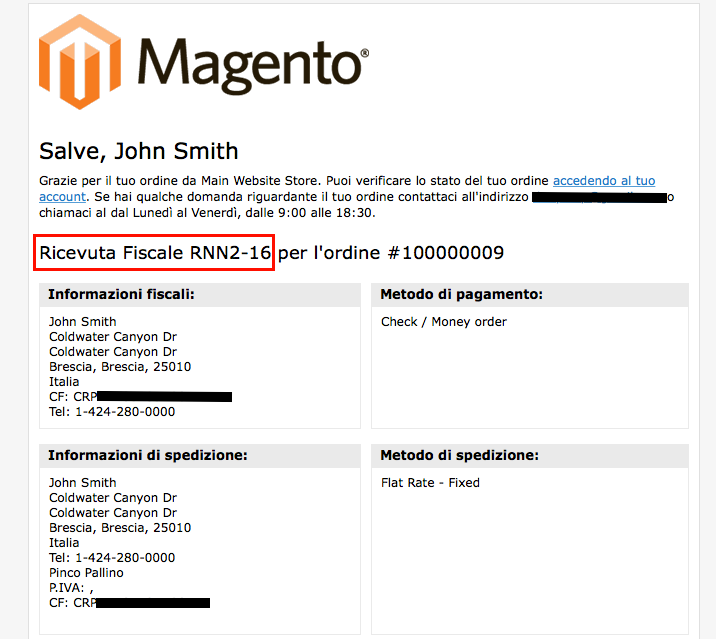Image resolution: width=716 pixels, height=639 pixels.
Task: Click 'John Smith' in the shipping information box
Action: click(x=83, y=483)
